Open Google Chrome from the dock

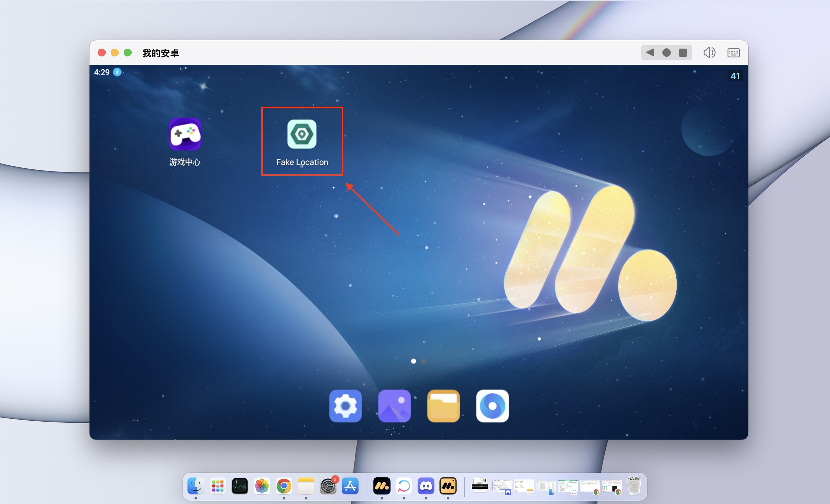(x=284, y=486)
